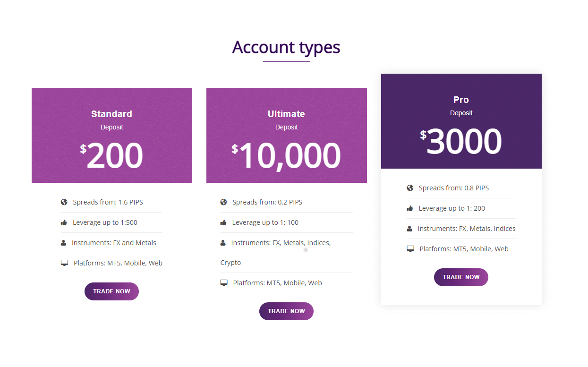588x367 pixels.
Task: Select the person icon next to Pro instruments
Action: [x=409, y=228]
